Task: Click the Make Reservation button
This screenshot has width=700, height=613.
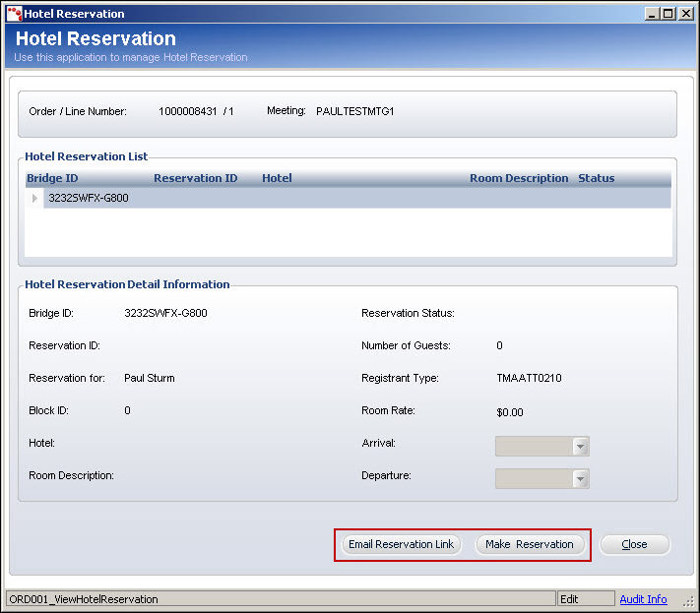Action: tap(530, 544)
